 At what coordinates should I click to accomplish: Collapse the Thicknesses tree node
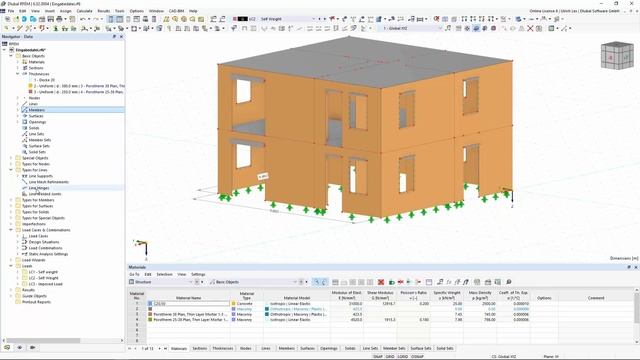coord(18,74)
